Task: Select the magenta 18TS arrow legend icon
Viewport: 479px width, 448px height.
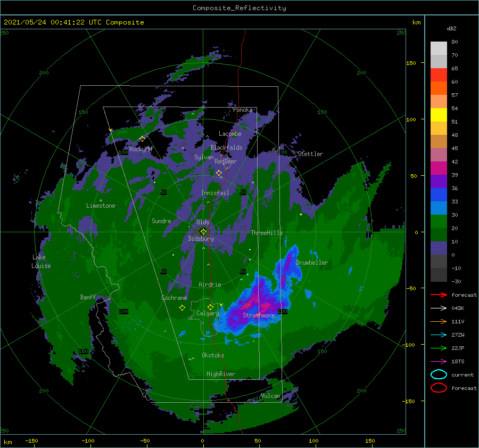Action: tap(439, 362)
